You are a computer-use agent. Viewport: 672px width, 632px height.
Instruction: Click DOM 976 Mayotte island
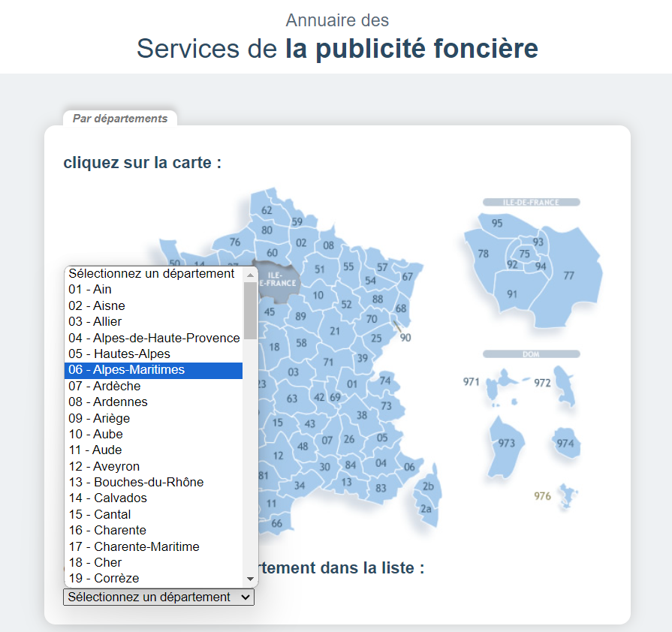click(568, 495)
